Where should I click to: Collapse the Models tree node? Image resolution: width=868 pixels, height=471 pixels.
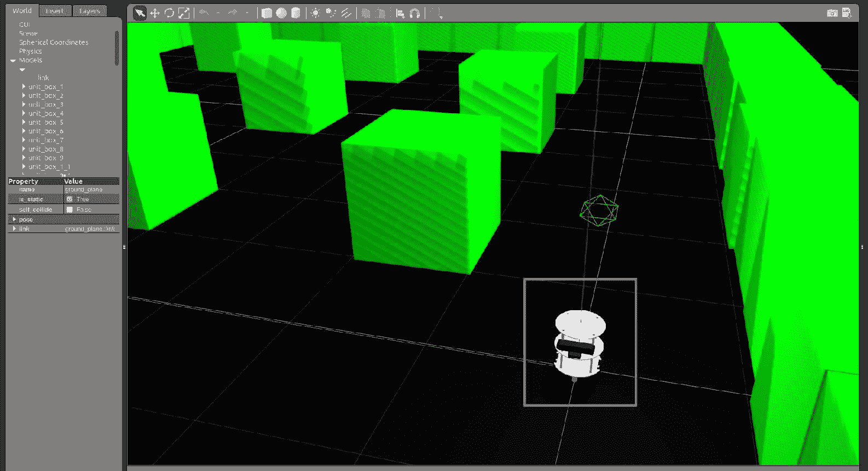coord(13,61)
